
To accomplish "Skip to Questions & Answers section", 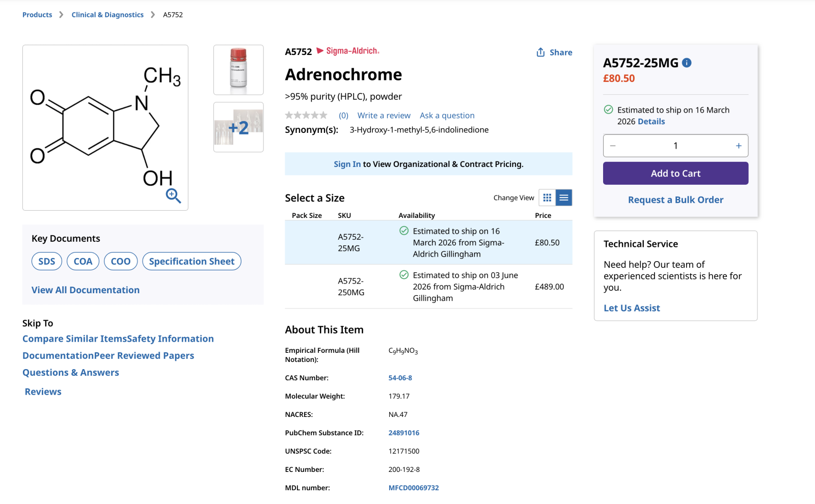I will tap(71, 373).
